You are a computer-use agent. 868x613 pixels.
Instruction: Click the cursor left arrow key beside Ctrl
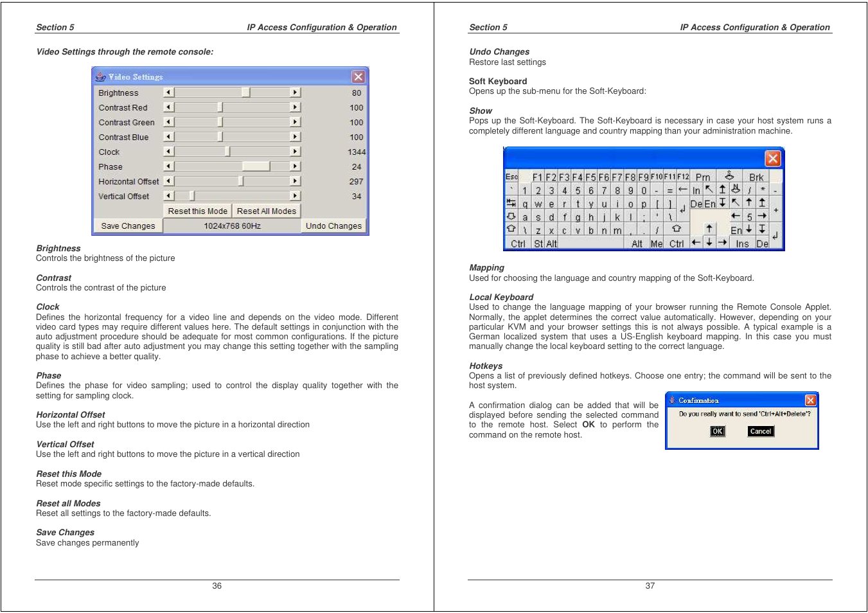696,242
